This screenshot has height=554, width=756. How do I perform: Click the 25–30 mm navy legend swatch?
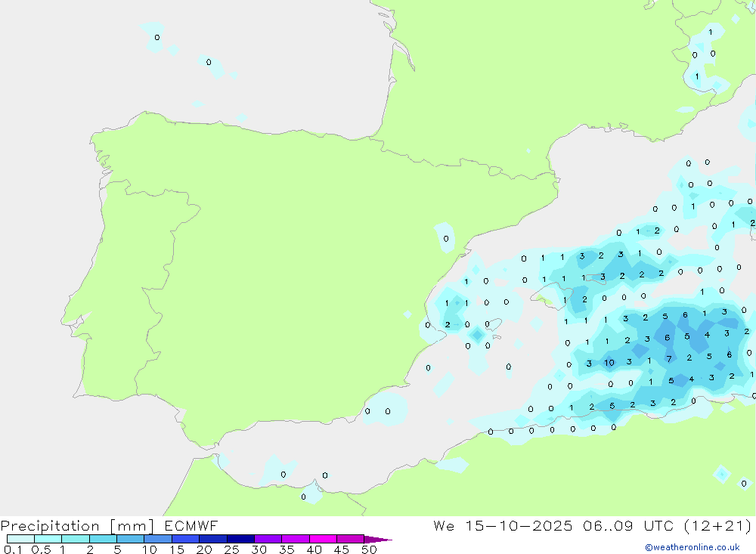pos(240,539)
